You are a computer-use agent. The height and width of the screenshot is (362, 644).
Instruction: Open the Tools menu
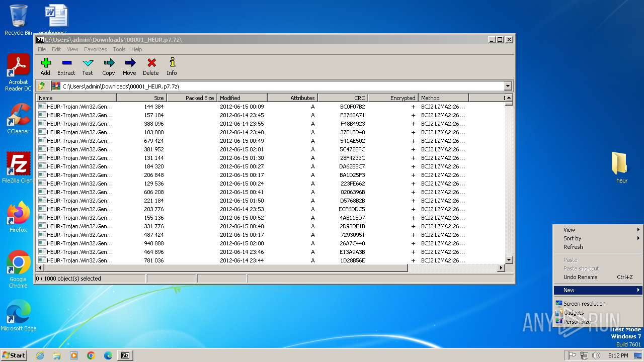[x=119, y=49]
